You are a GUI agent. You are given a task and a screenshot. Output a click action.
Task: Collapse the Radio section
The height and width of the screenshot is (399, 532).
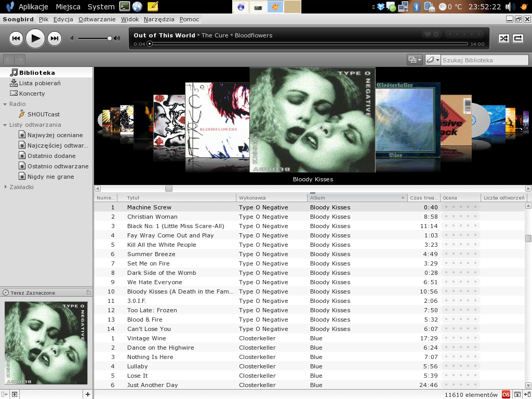point(5,104)
